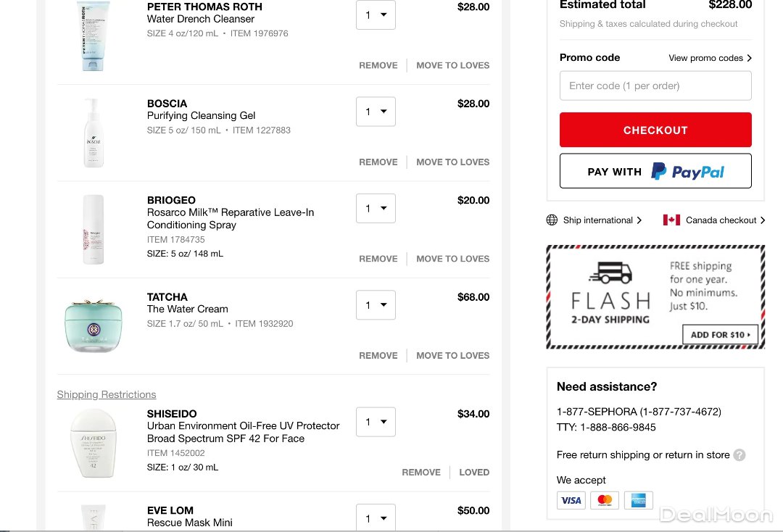Viewport: 783px width, 532px height.
Task: Toggle Loved status on Shiseido UV Protector
Action: (474, 472)
